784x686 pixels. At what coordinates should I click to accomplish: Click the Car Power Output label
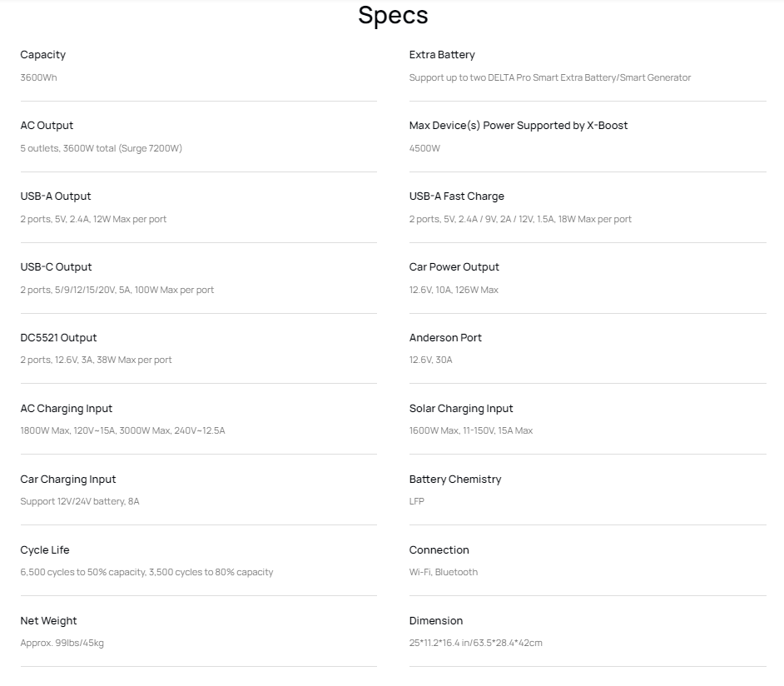(454, 267)
